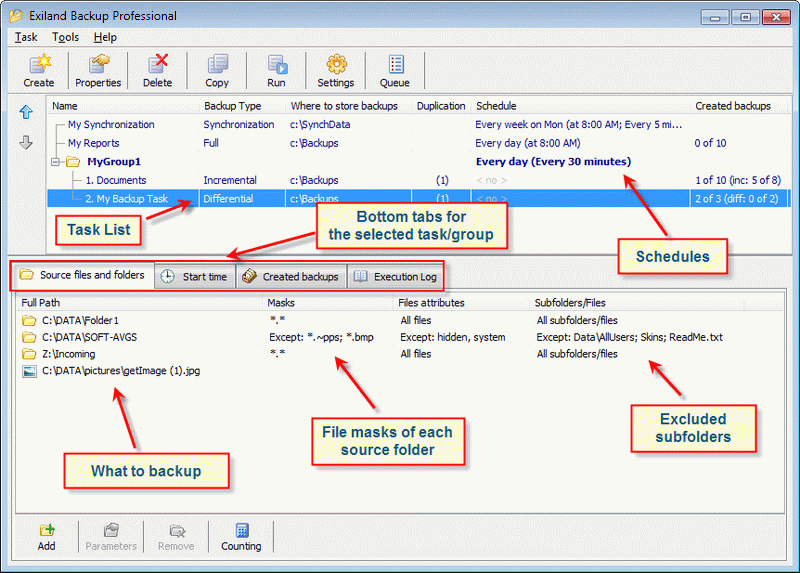Click the c:\SynchData storage path cell

click(x=320, y=124)
